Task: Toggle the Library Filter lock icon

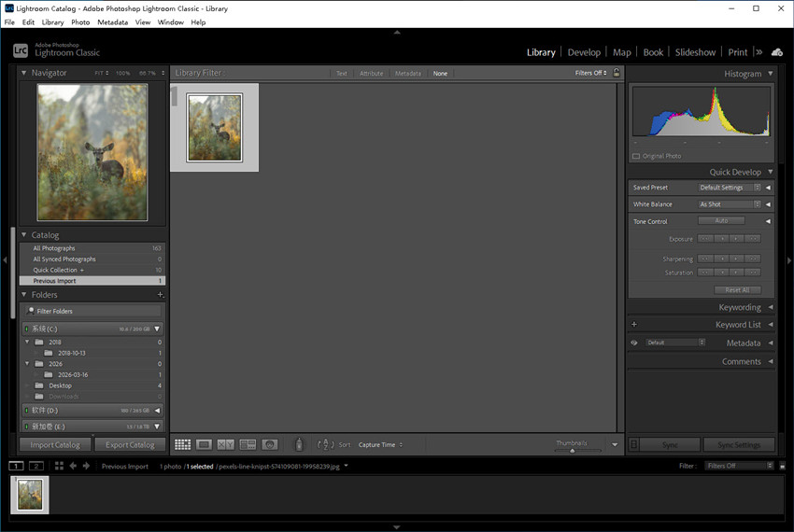Action: (x=617, y=73)
